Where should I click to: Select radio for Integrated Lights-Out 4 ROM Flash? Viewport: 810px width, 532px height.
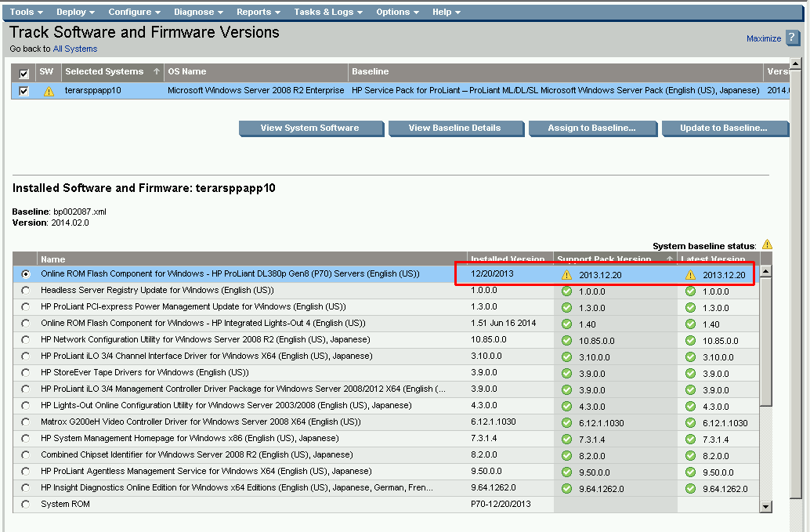(25, 324)
